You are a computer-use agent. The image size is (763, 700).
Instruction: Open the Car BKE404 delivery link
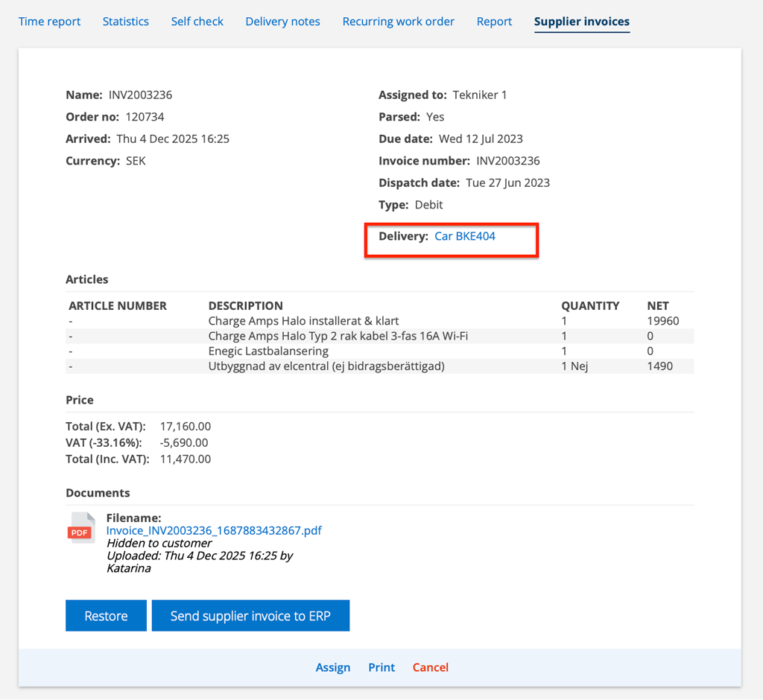point(464,236)
